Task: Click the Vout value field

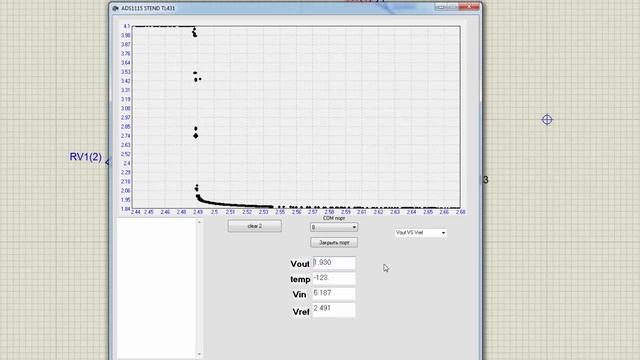Action: pyautogui.click(x=334, y=263)
